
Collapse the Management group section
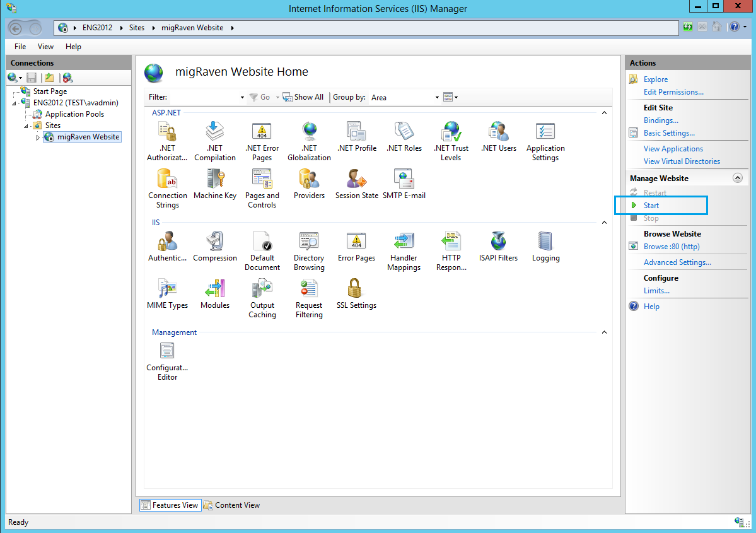604,332
